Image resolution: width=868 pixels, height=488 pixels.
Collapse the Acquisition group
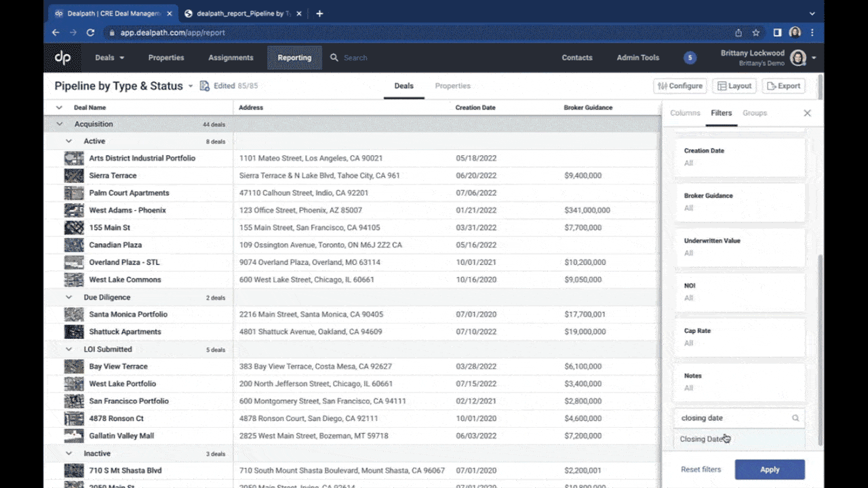(60, 124)
